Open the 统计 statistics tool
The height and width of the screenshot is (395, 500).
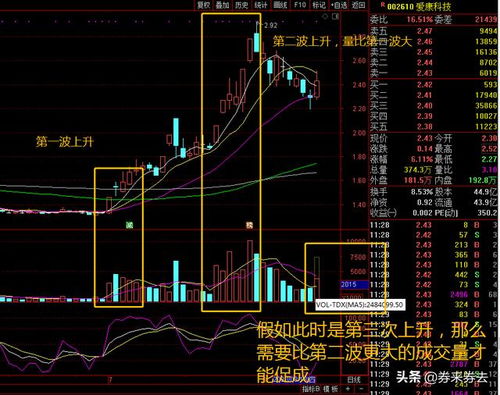[x=261, y=5]
